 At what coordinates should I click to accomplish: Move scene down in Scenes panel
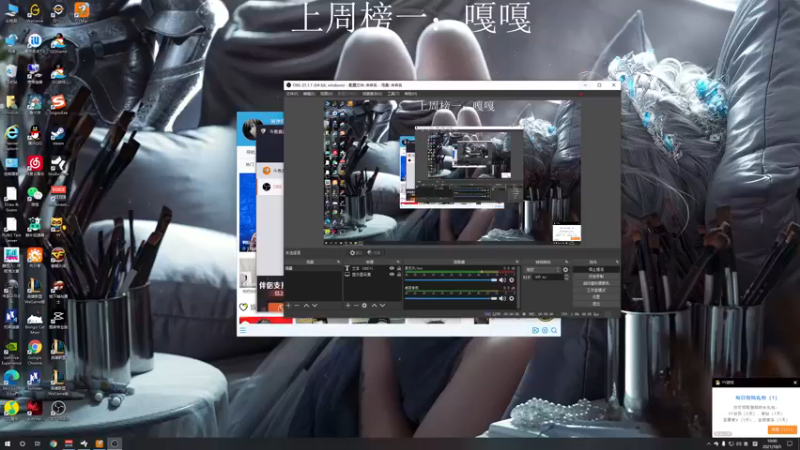315,306
